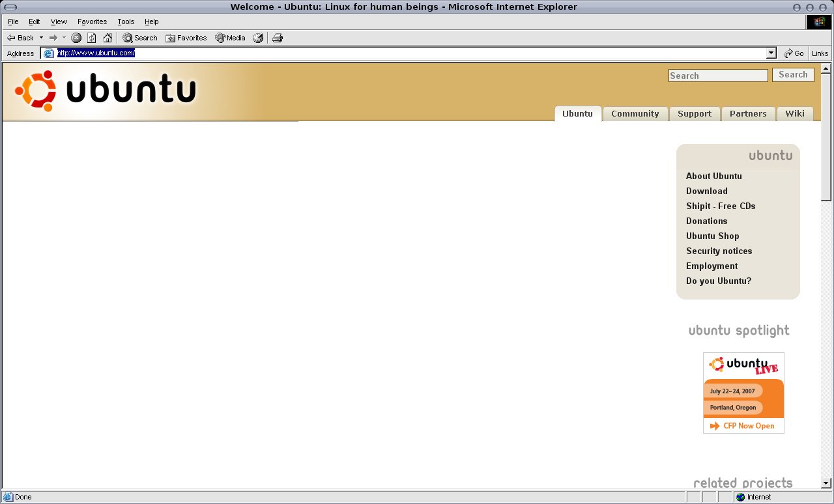Click the scroll down arrow of page scrollbar
834x504 pixels.
(x=826, y=483)
